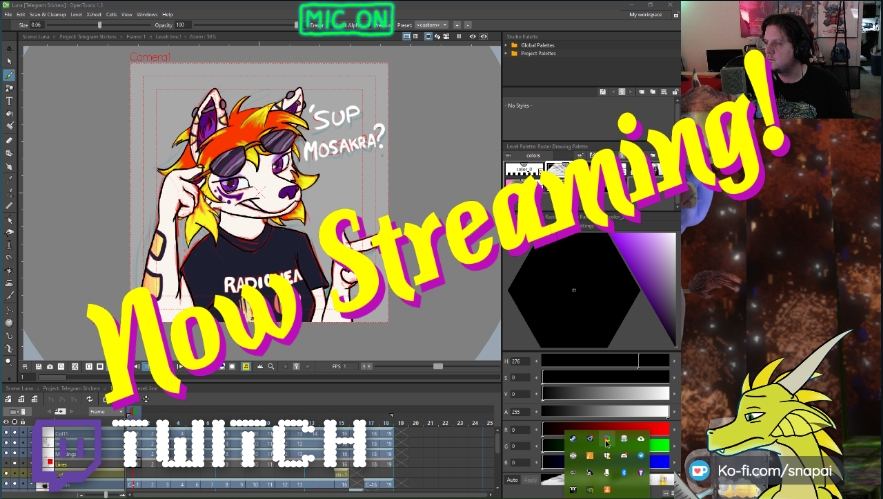This screenshot has width=883, height=499.
Task: Select the Plastic tool
Action: (x=9, y=349)
